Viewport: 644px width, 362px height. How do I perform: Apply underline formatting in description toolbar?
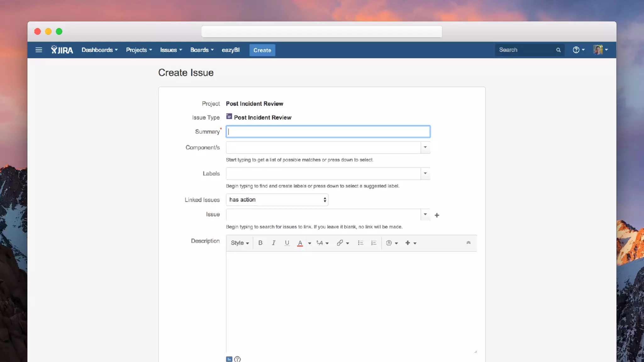[287, 243]
